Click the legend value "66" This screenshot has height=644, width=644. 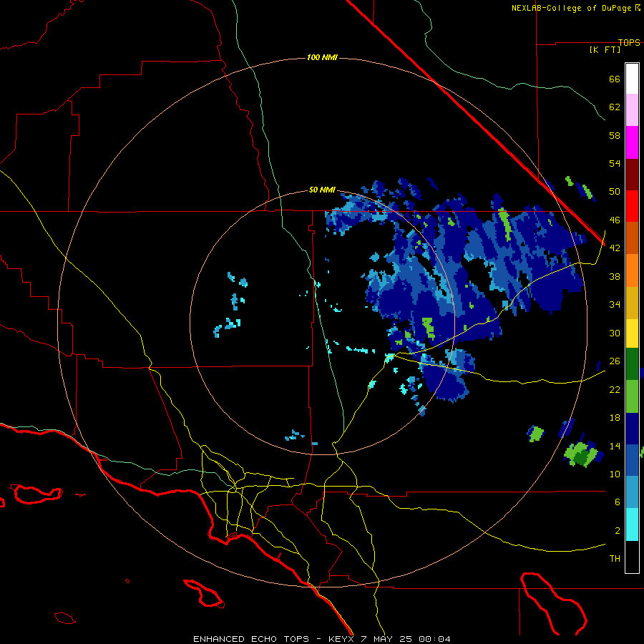coord(615,79)
